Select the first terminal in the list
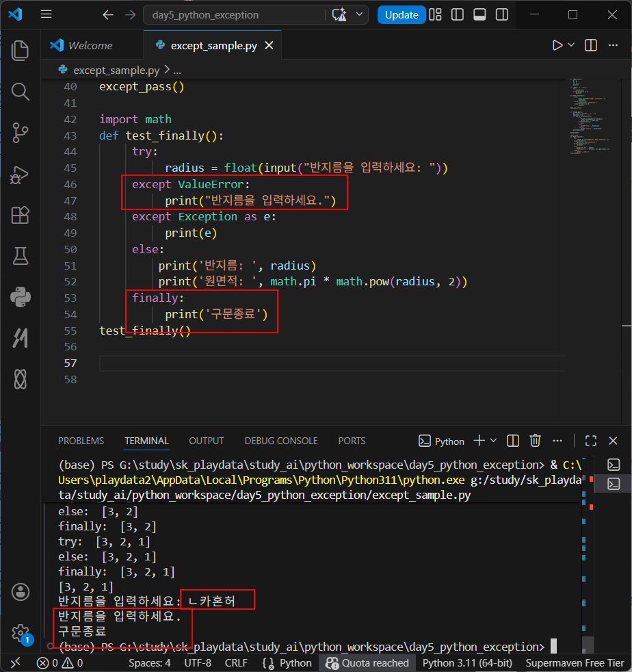The image size is (632, 672). tap(614, 465)
